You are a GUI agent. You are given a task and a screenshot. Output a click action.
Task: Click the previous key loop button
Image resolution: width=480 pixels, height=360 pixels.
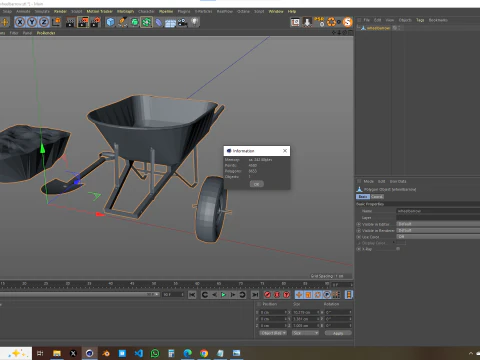point(205,295)
